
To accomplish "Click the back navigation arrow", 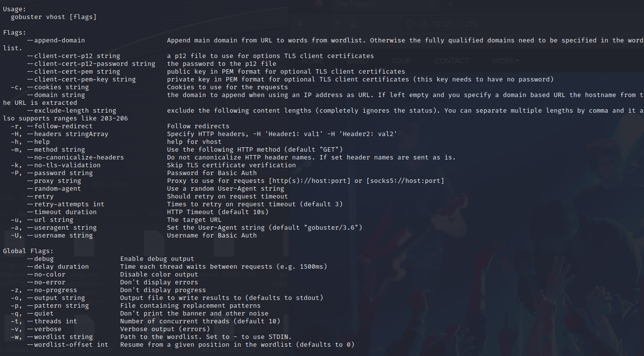I will [301, 24].
